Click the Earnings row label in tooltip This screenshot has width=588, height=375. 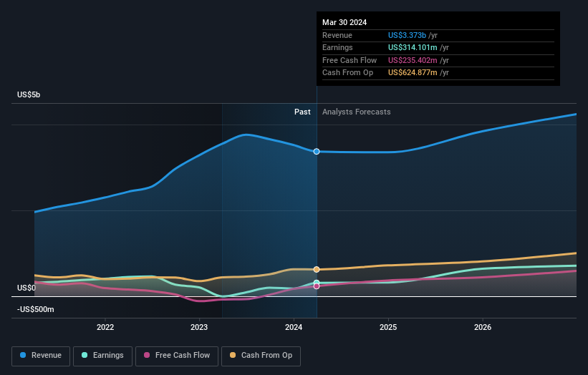(337, 47)
